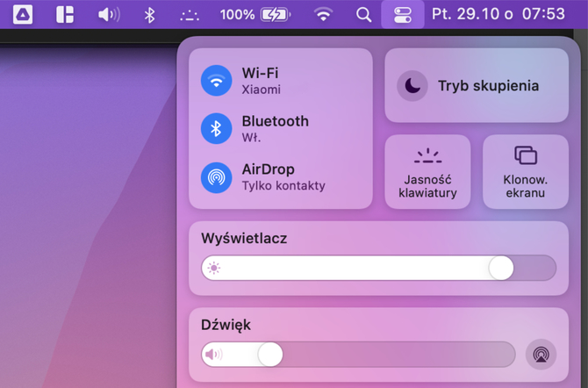Image resolution: width=588 pixels, height=388 pixels.
Task: Open Spotlight search magnifier
Action: [363, 15]
